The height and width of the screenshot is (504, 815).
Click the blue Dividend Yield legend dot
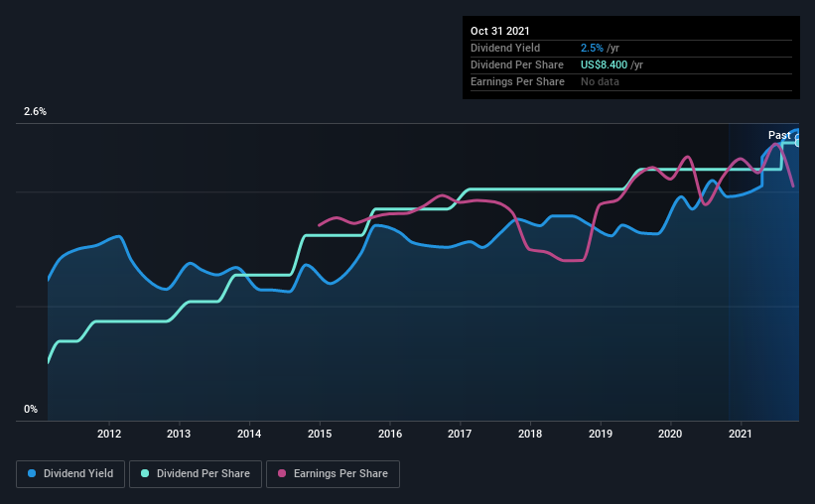pyautogui.click(x=32, y=473)
